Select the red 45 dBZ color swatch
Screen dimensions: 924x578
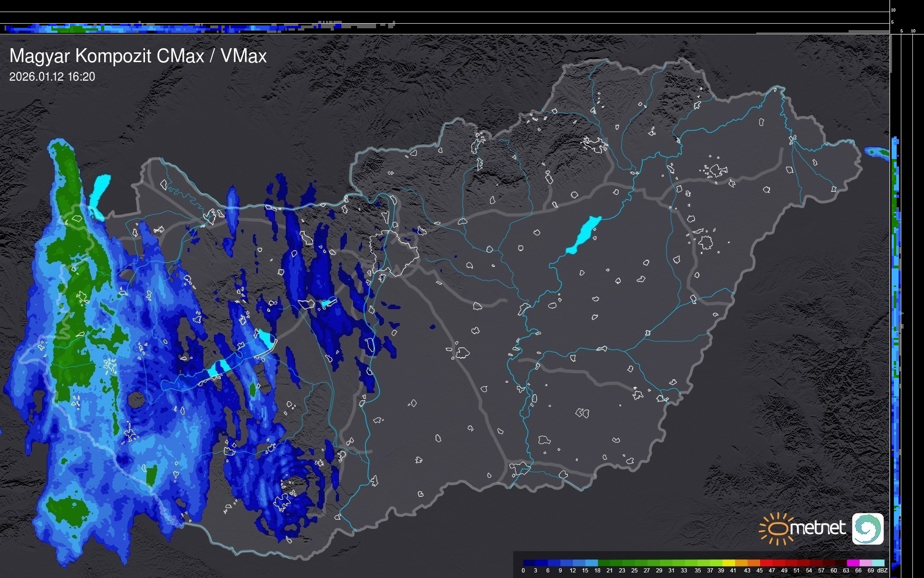coord(766,563)
